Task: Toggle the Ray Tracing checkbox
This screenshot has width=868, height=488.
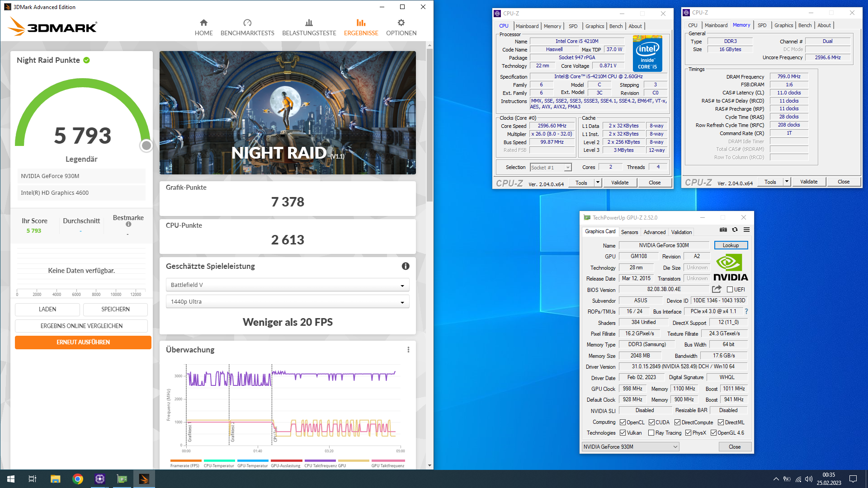Action: coord(651,433)
